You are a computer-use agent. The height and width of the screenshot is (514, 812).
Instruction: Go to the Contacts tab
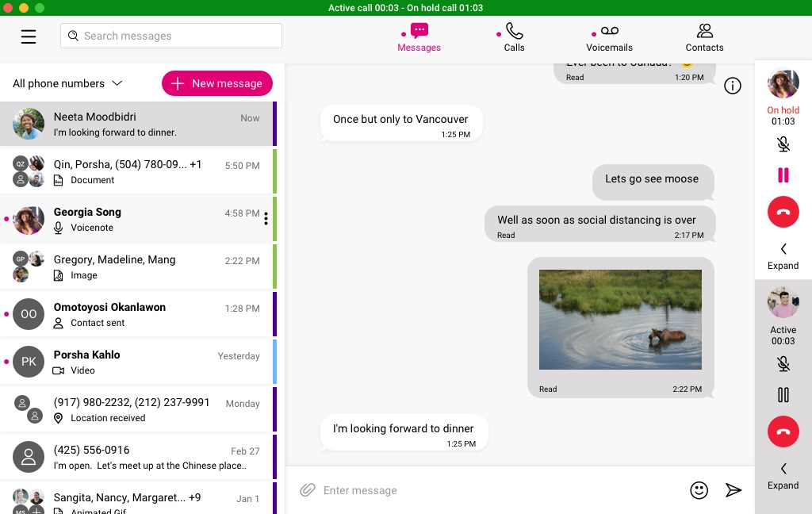(x=704, y=36)
